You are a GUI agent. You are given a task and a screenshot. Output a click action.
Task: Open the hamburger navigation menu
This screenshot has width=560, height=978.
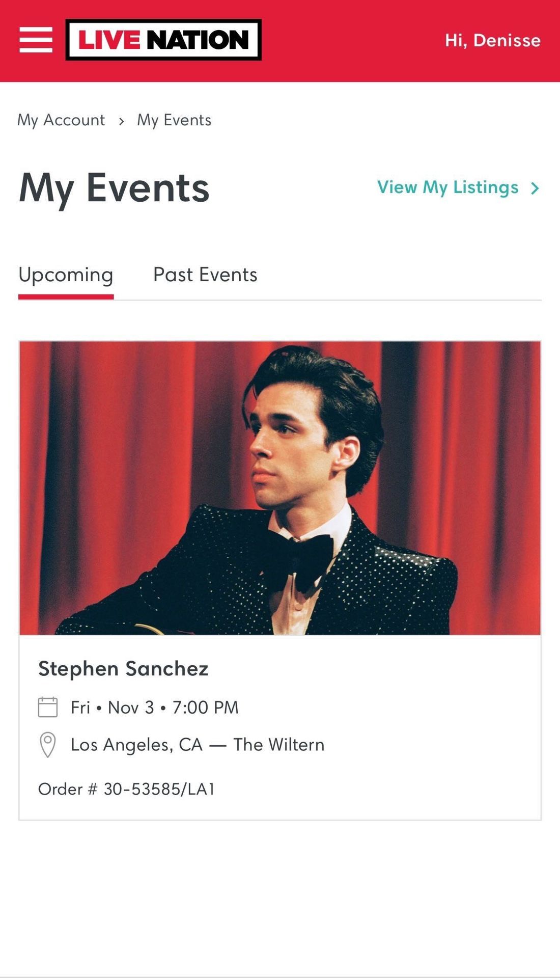point(36,40)
